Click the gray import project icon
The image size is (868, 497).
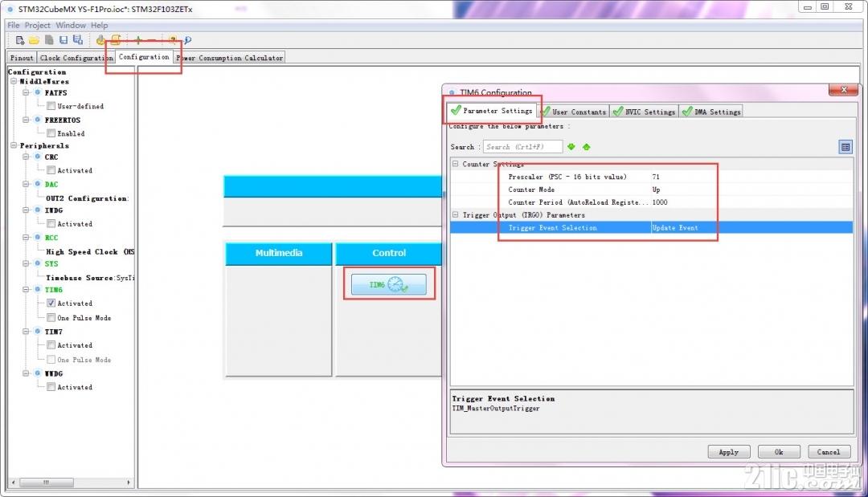49,40
